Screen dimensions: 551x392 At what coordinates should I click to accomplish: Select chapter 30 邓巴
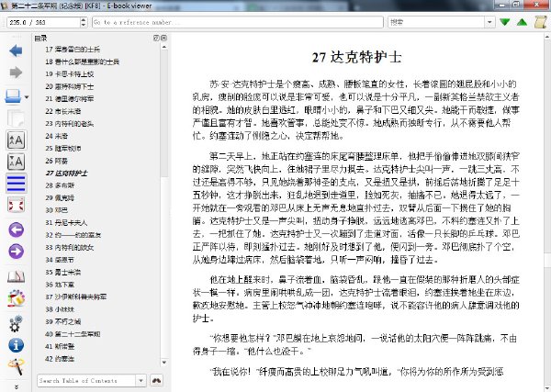56,210
